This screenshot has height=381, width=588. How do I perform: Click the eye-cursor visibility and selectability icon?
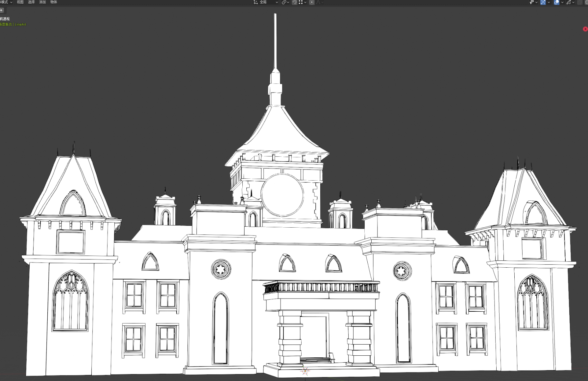tap(532, 2)
